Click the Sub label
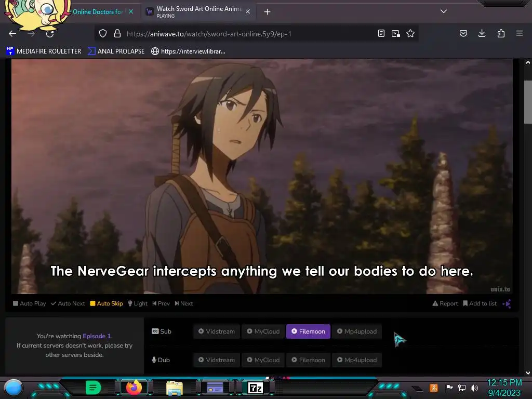Image resolution: width=532 pixels, height=399 pixels. tap(162, 331)
